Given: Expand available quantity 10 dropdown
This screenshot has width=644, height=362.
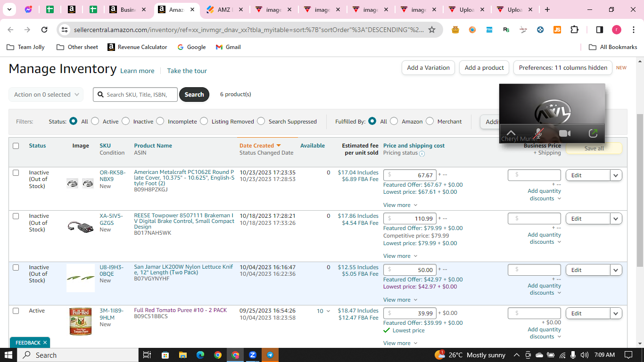Looking at the screenshot, I should coord(324,311).
